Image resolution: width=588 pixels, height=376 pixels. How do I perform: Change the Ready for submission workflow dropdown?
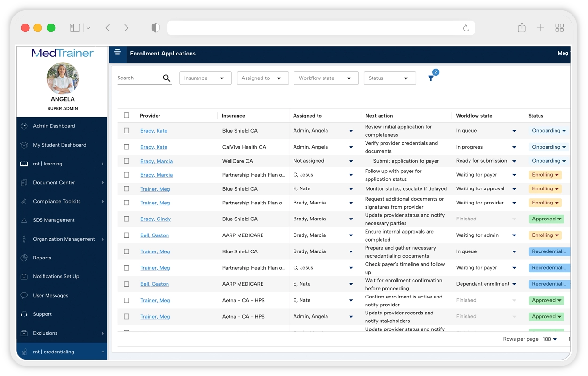tap(514, 161)
